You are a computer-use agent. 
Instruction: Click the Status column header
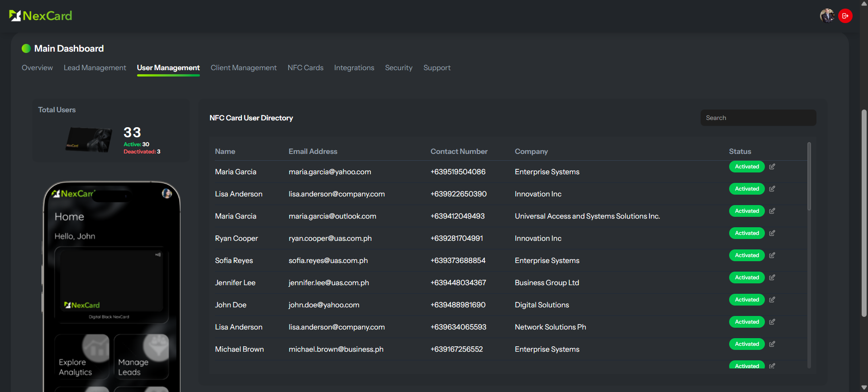740,151
